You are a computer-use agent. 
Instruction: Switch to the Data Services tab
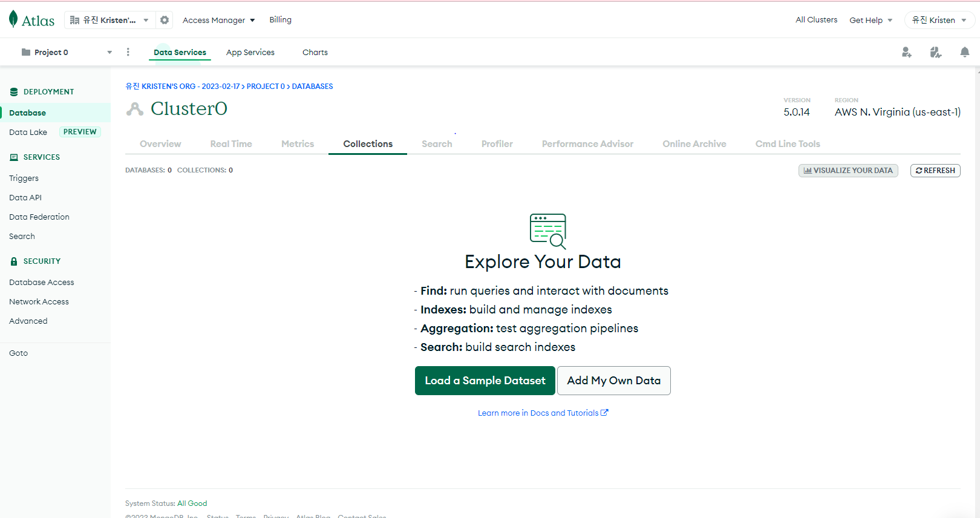[180, 53]
